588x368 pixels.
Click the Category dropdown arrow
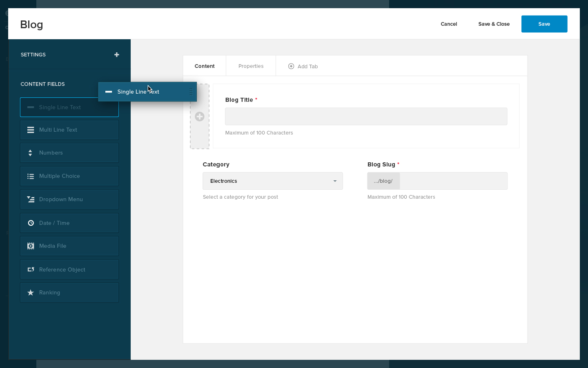[x=335, y=181]
